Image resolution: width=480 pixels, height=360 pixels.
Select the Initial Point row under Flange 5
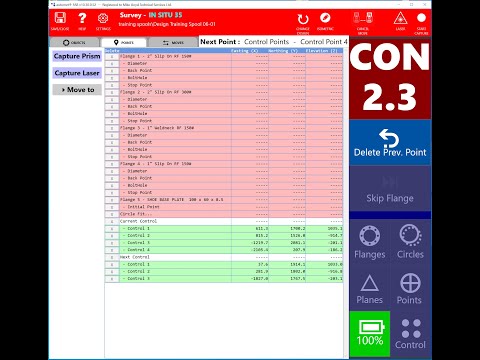pyautogui.click(x=224, y=207)
